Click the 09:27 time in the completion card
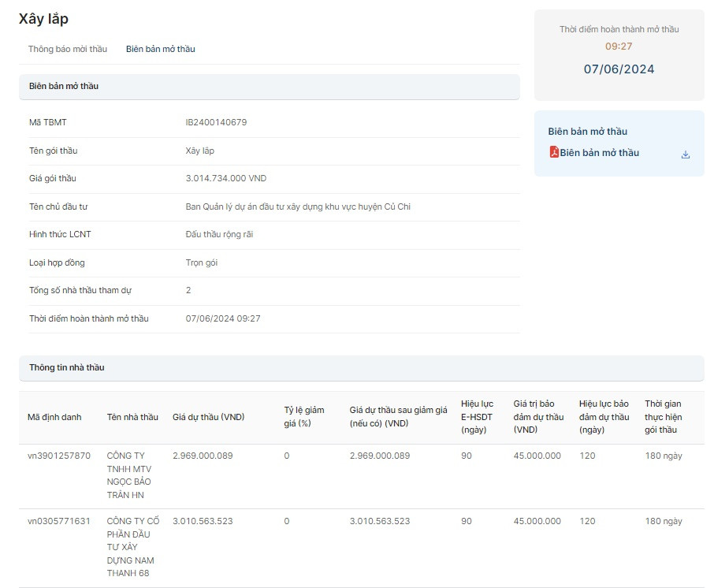This screenshot has height=588, width=714. 619,47
